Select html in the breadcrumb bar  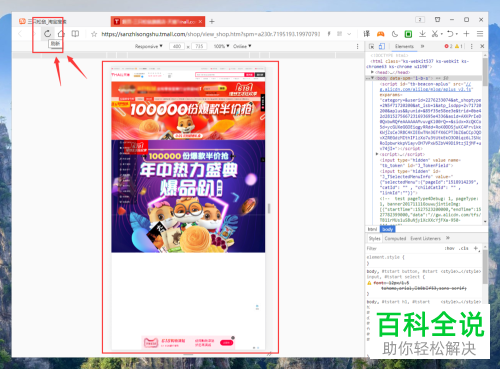coord(372,229)
